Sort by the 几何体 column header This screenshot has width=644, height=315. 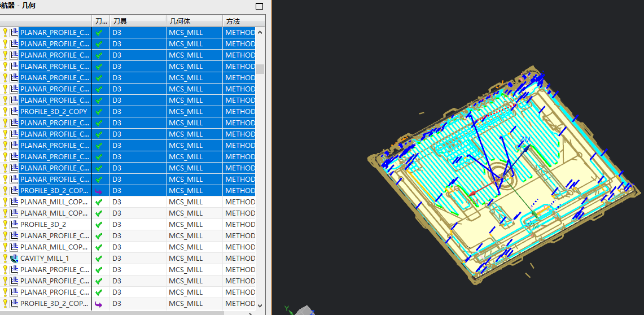[x=194, y=21]
